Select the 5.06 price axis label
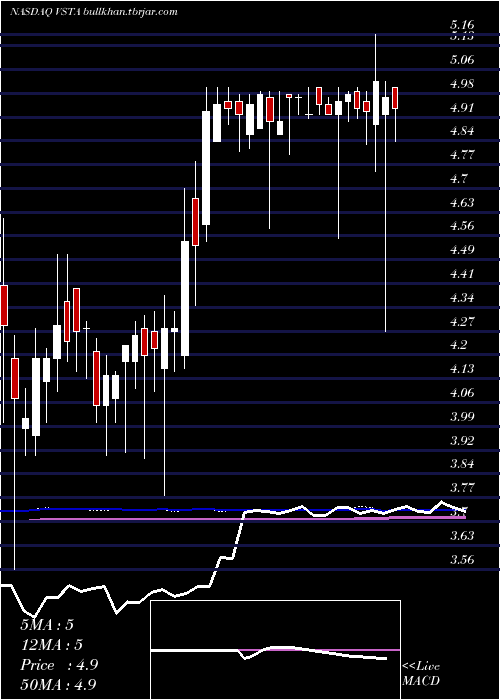The image size is (500, 700). click(x=462, y=59)
